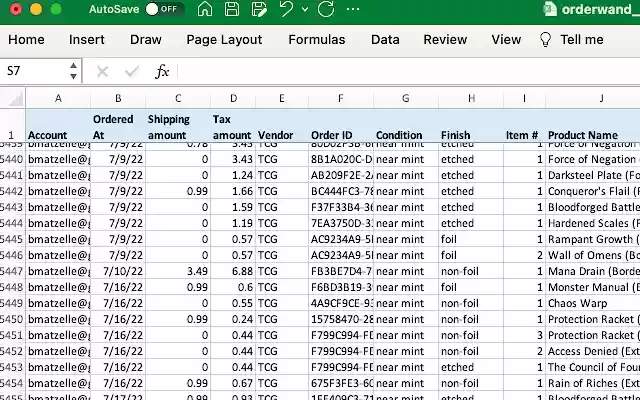
Task: Expand the Name Box dropdown arrows
Action: coord(74,71)
